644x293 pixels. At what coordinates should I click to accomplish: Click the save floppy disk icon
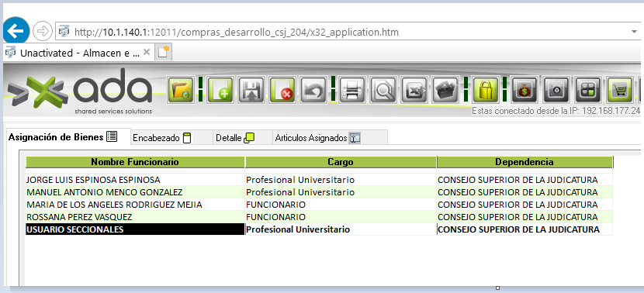click(251, 90)
